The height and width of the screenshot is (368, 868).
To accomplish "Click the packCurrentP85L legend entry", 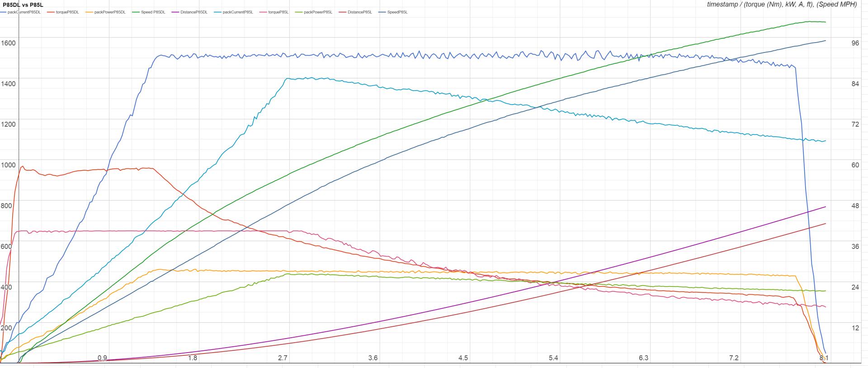I will [233, 12].
